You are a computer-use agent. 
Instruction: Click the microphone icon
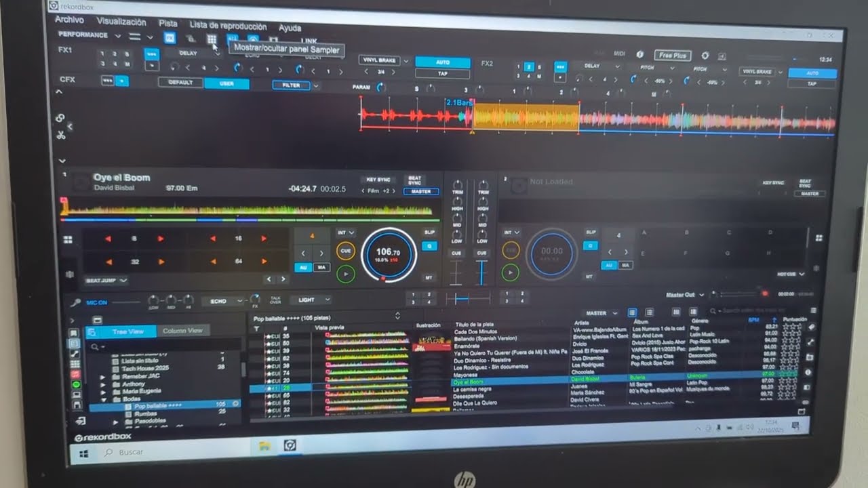pyautogui.click(x=77, y=302)
